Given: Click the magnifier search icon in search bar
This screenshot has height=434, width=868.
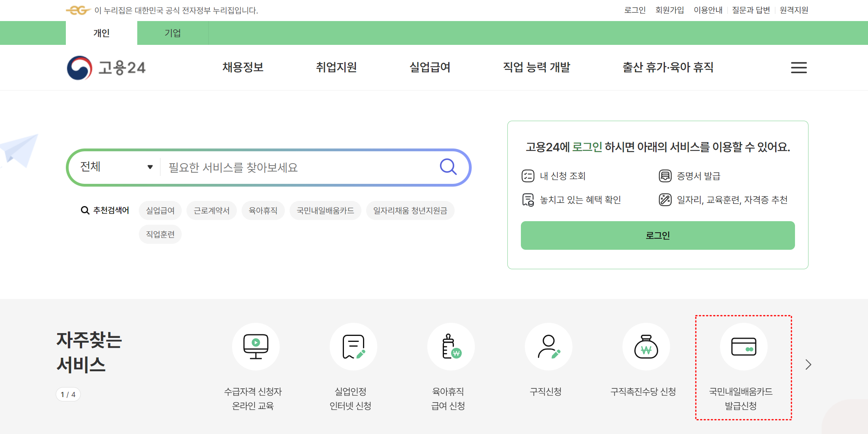Looking at the screenshot, I should (448, 167).
